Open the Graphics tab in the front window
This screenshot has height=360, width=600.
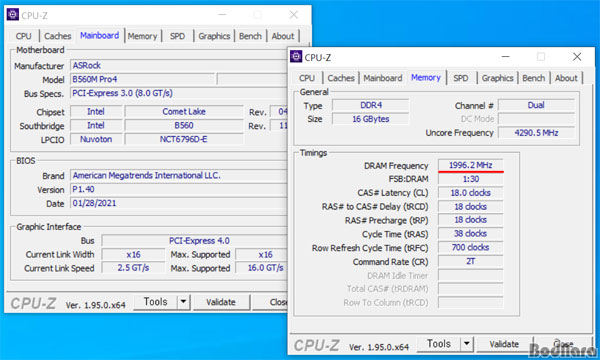tap(497, 78)
